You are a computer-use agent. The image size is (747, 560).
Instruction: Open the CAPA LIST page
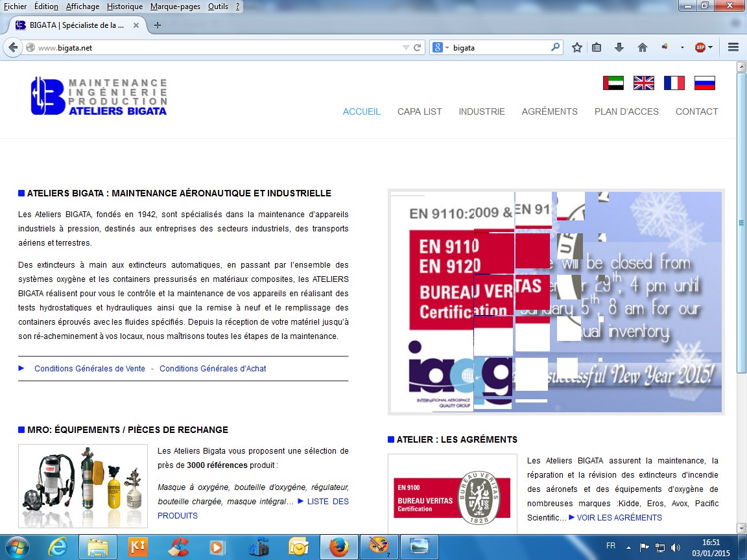click(x=420, y=111)
